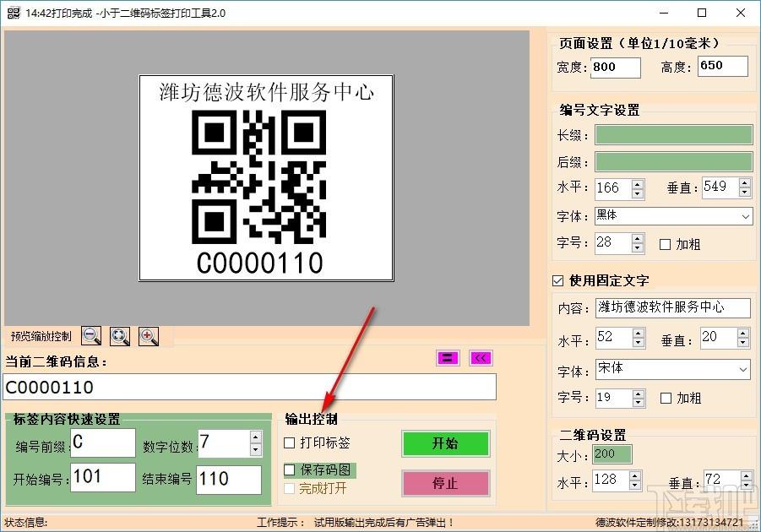761x532 pixels.
Task: Click the 编号前缀 field containing C
Action: tap(103, 442)
